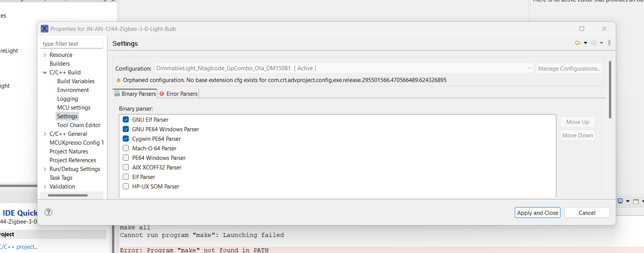The height and width of the screenshot is (253, 644).
Task: Click the Binary Parsers tab icon
Action: (x=117, y=94)
